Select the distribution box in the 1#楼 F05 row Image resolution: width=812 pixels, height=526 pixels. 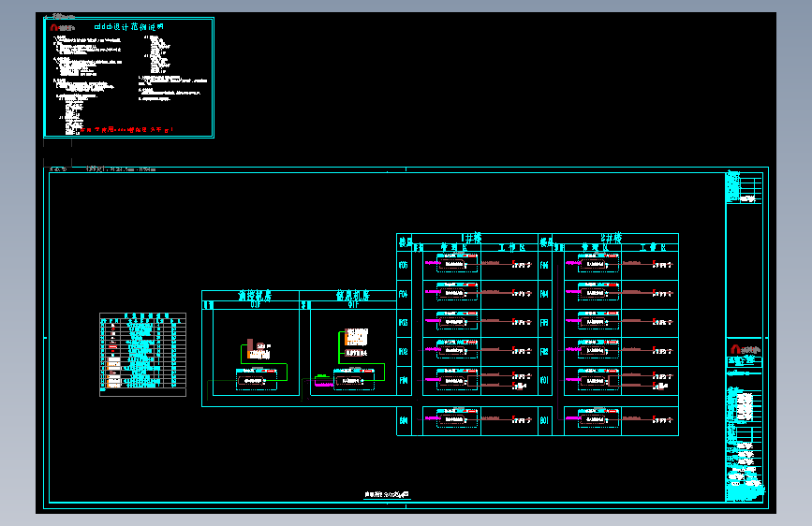pyautogui.click(x=457, y=264)
